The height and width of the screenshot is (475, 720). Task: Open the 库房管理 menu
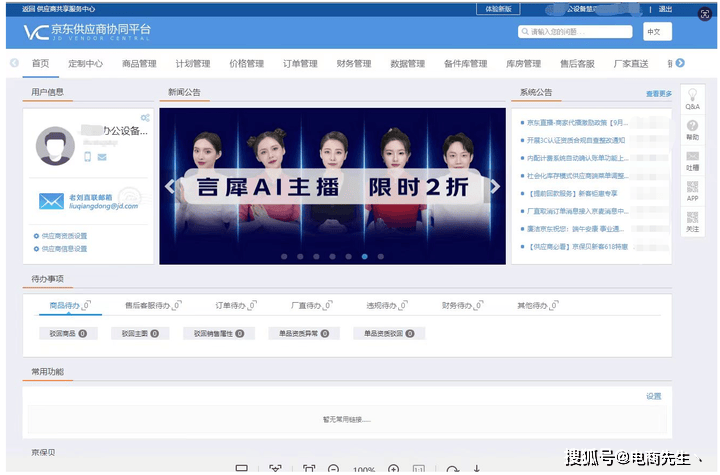(x=523, y=63)
